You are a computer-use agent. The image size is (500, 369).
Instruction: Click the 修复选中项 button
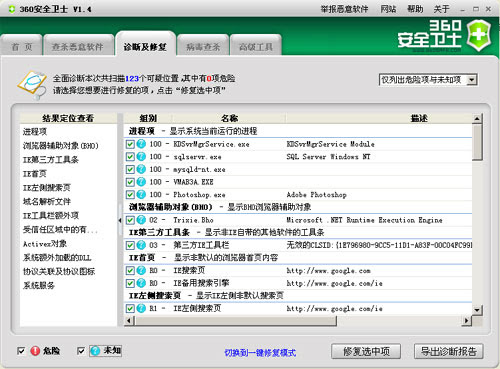click(x=366, y=351)
